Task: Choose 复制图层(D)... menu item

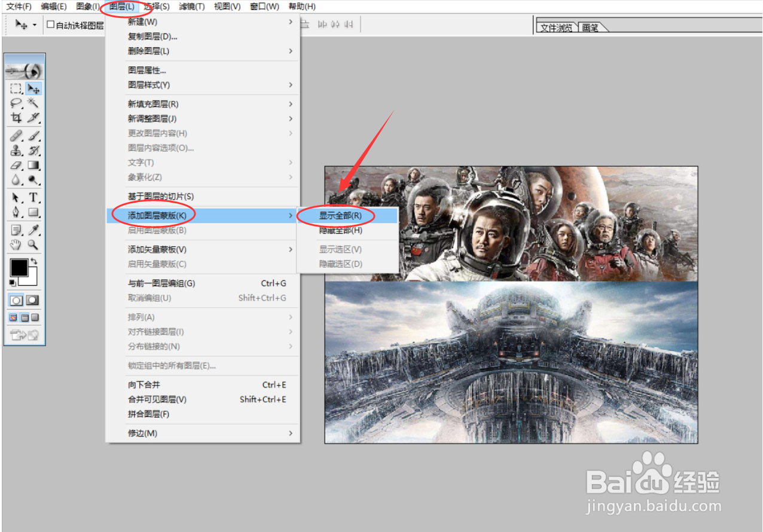Action: [203, 36]
